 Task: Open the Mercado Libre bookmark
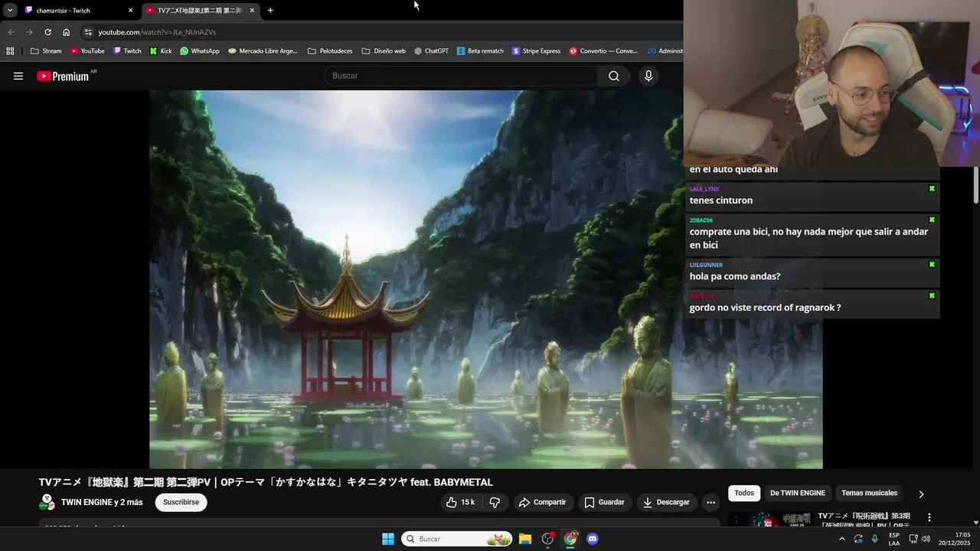tap(263, 51)
